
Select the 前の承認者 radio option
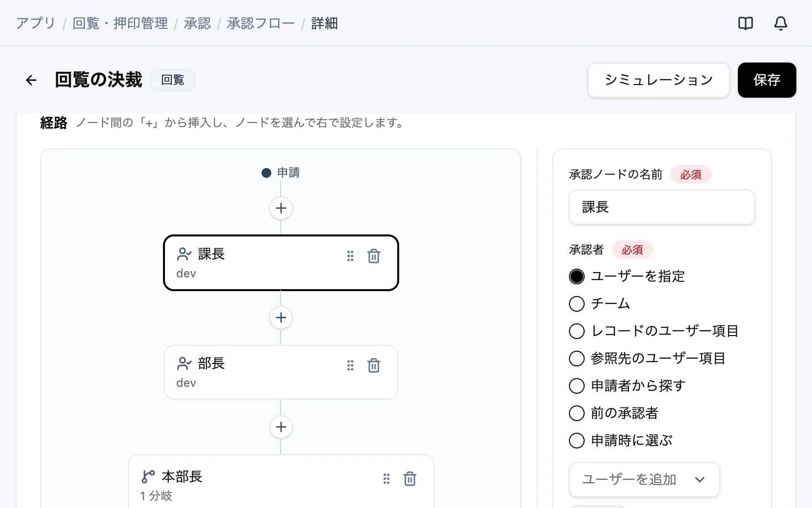click(577, 413)
